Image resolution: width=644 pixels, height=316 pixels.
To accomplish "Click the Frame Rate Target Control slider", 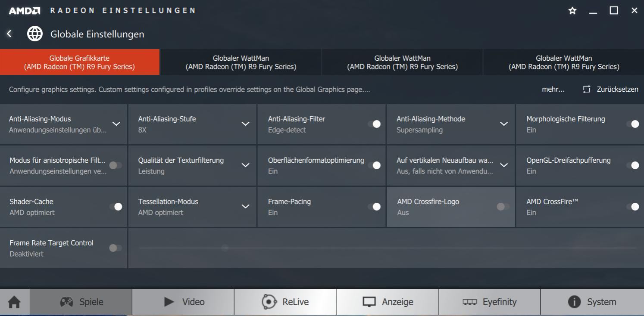I will coord(388,248).
